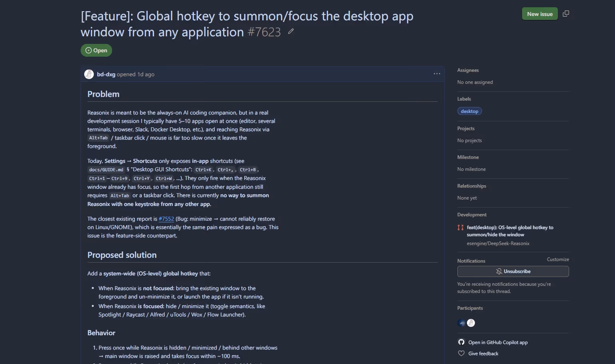Image resolution: width=615 pixels, height=364 pixels.
Task: Click the pencil icon to edit issue title
Action: [x=291, y=31]
